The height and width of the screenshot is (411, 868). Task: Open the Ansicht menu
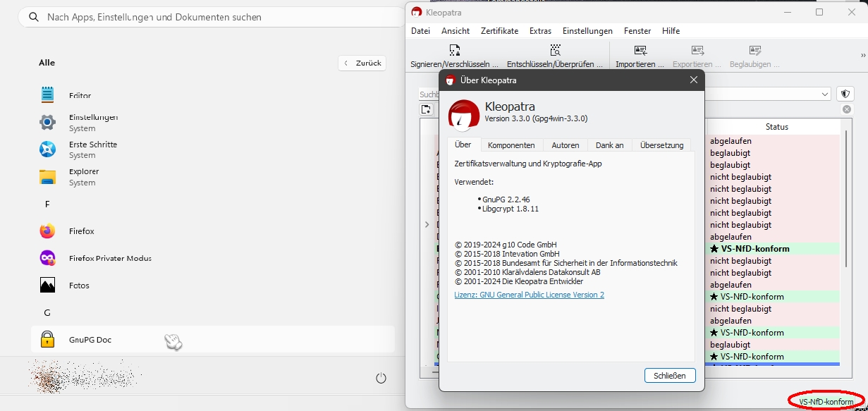(456, 31)
